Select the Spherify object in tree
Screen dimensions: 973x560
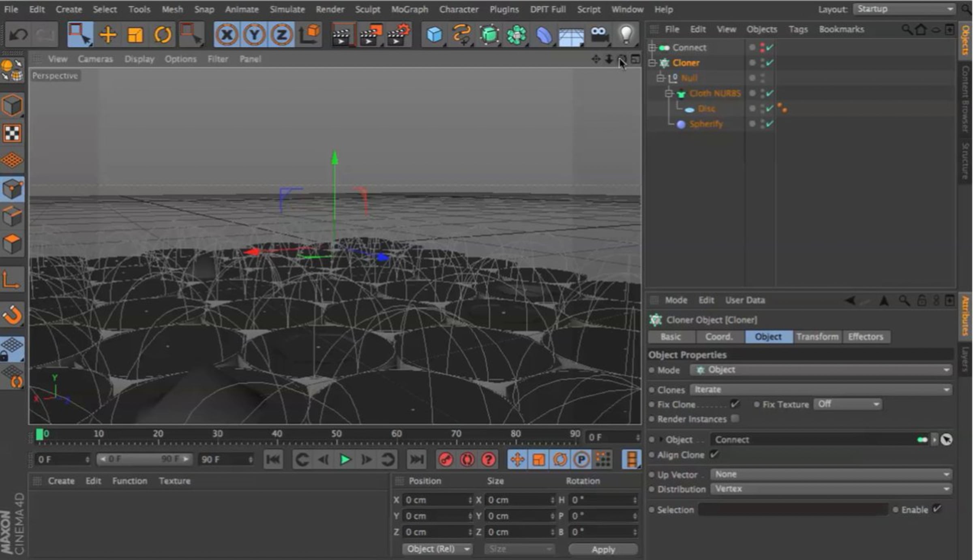(x=706, y=124)
